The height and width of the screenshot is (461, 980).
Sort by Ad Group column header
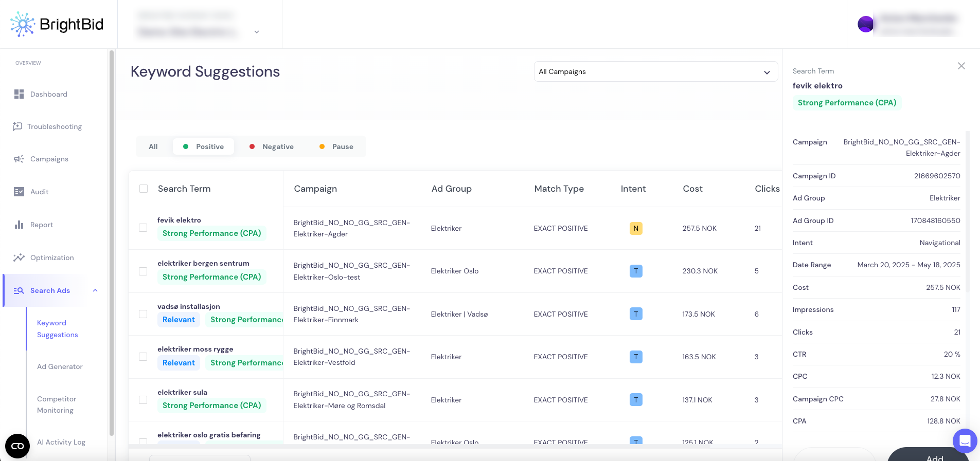click(x=451, y=189)
